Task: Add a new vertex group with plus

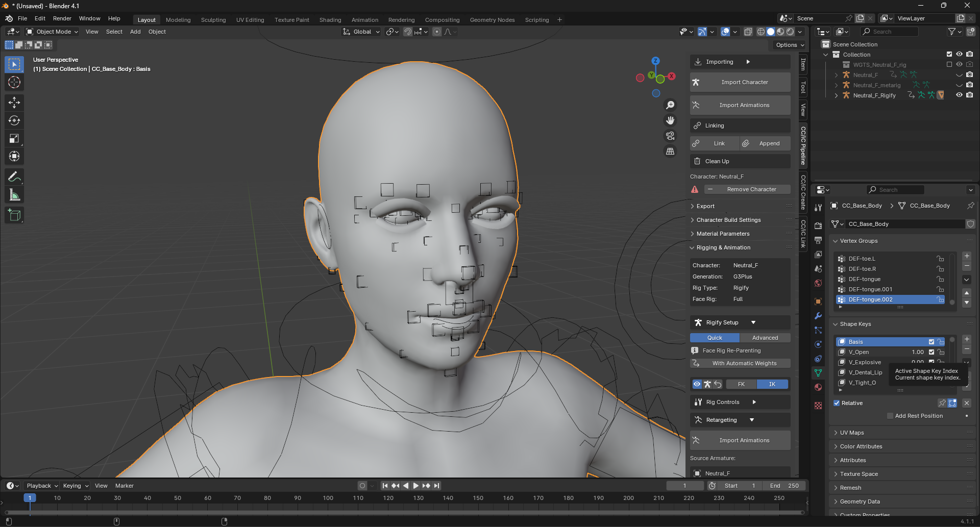Action: click(967, 256)
